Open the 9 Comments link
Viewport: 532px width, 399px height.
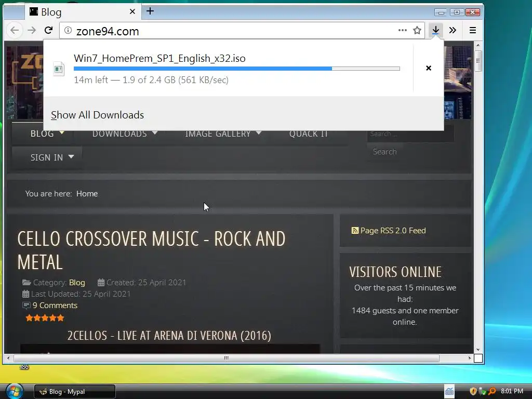coord(55,305)
